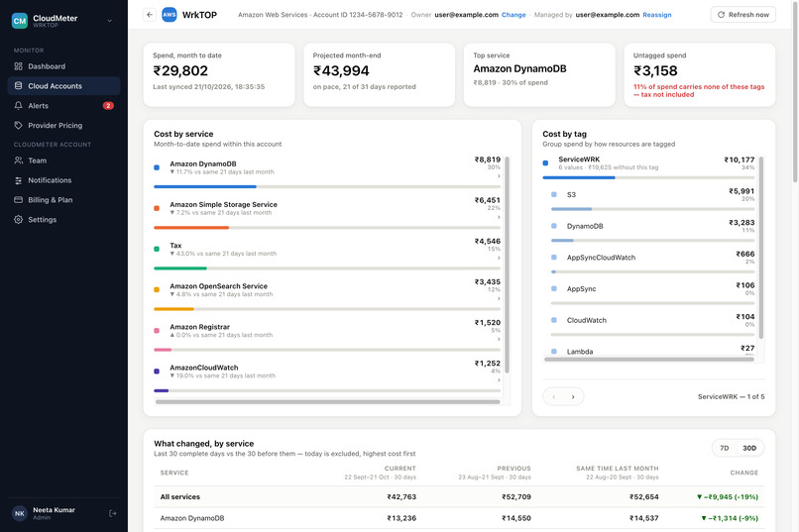799x532 pixels.
Task: Open Amazon OpenSearch Service row chevron
Action: click(499, 298)
